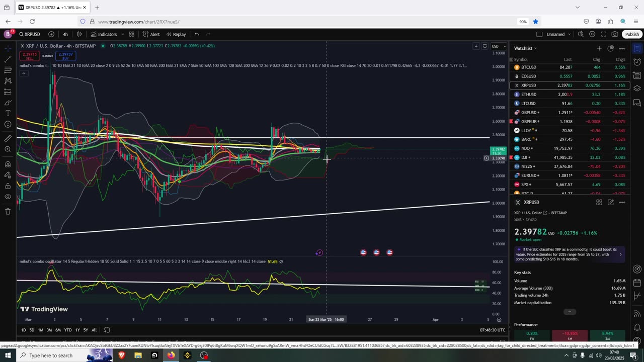The image size is (644, 362).
Task: Expand the key stats chevron
Action: 570,312
